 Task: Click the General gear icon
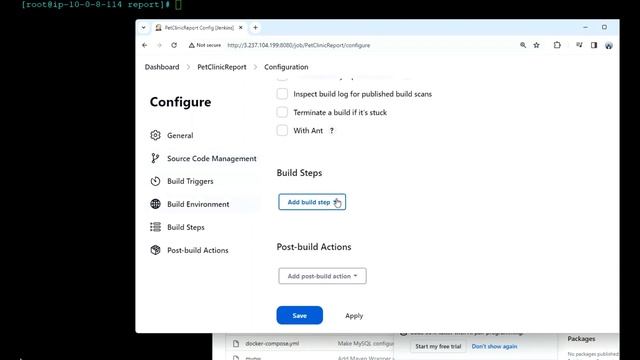tap(155, 135)
